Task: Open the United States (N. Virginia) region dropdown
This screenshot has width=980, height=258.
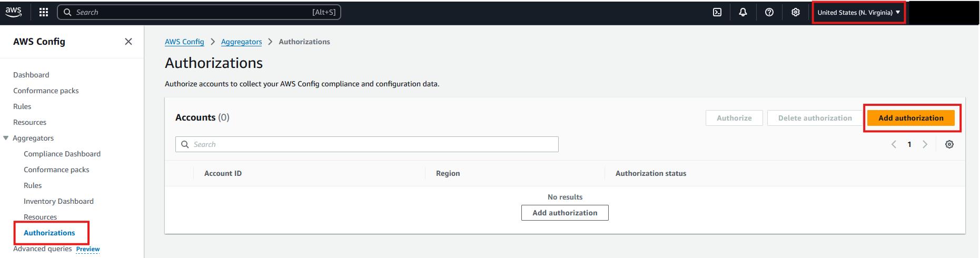Action: (858, 13)
